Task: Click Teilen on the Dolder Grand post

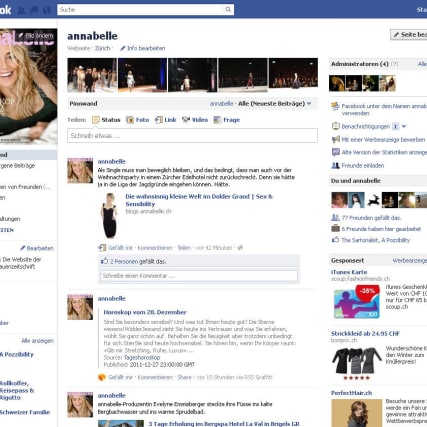Action: tap(184, 248)
